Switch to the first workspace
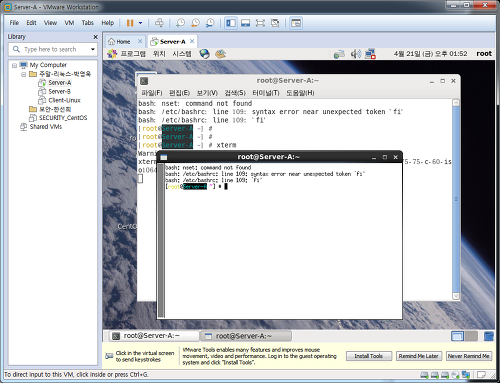This screenshot has width=500, height=383. [457, 336]
